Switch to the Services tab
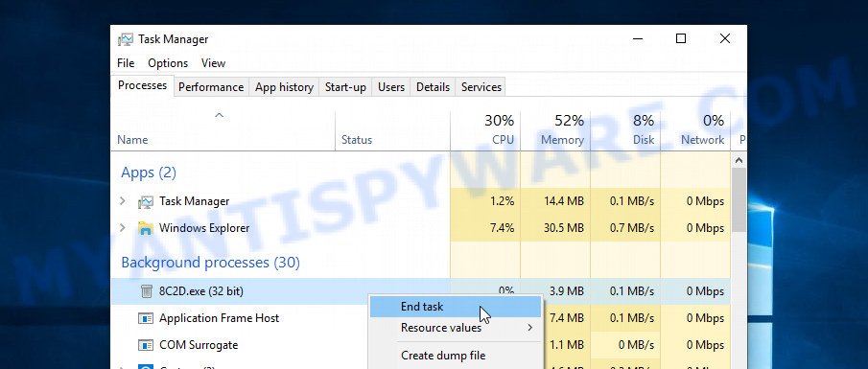 (x=481, y=87)
